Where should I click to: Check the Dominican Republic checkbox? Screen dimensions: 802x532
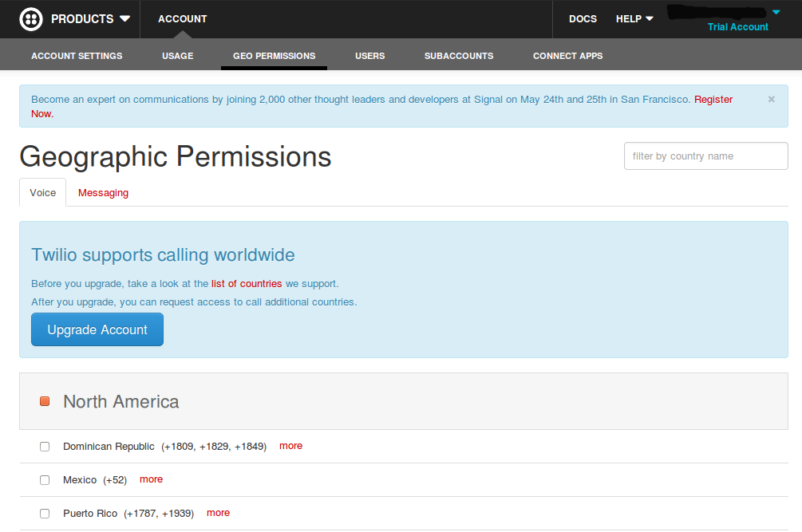click(x=45, y=447)
